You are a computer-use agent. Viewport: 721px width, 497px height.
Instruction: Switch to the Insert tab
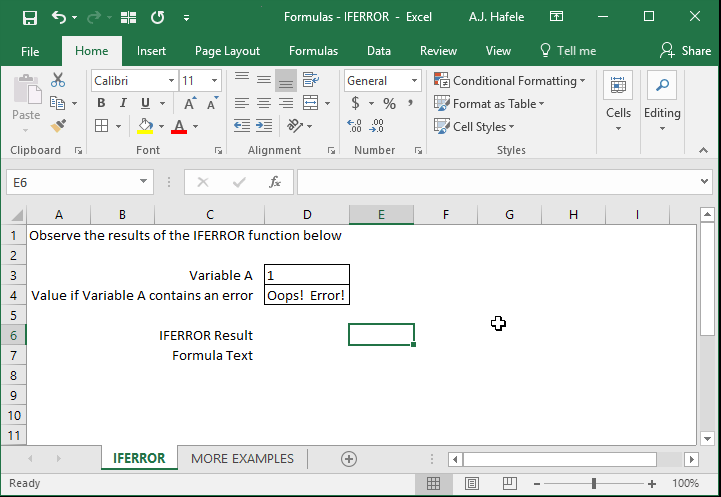[x=151, y=51]
